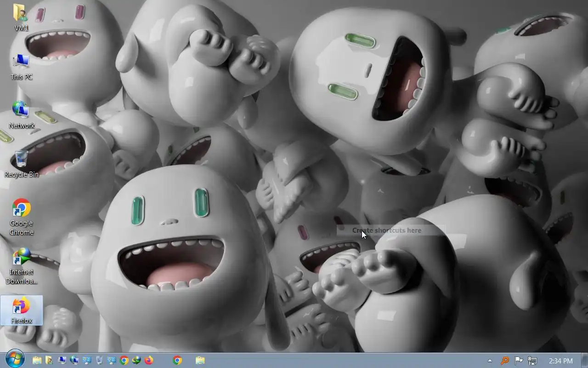Image resolution: width=588 pixels, height=368 pixels.
Task: Open the Windows Start menu orb
Action: [x=15, y=360]
